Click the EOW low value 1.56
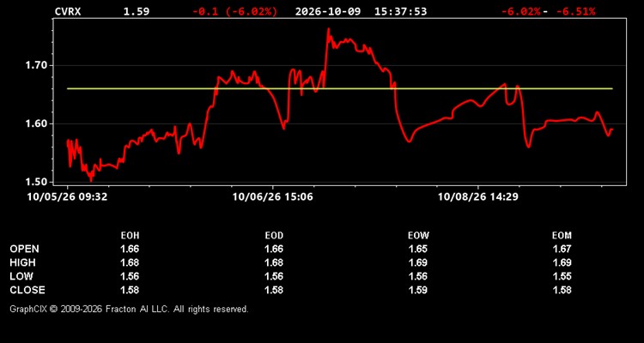The image size is (644, 343). coord(418,276)
